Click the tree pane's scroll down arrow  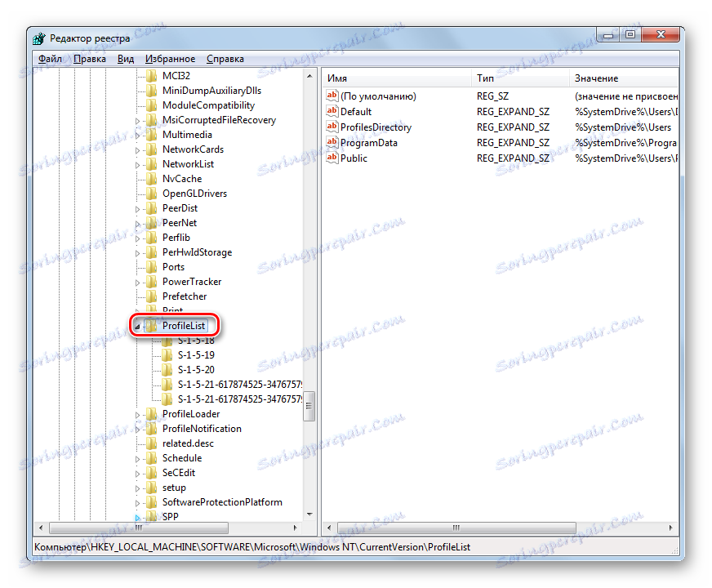[x=309, y=514]
